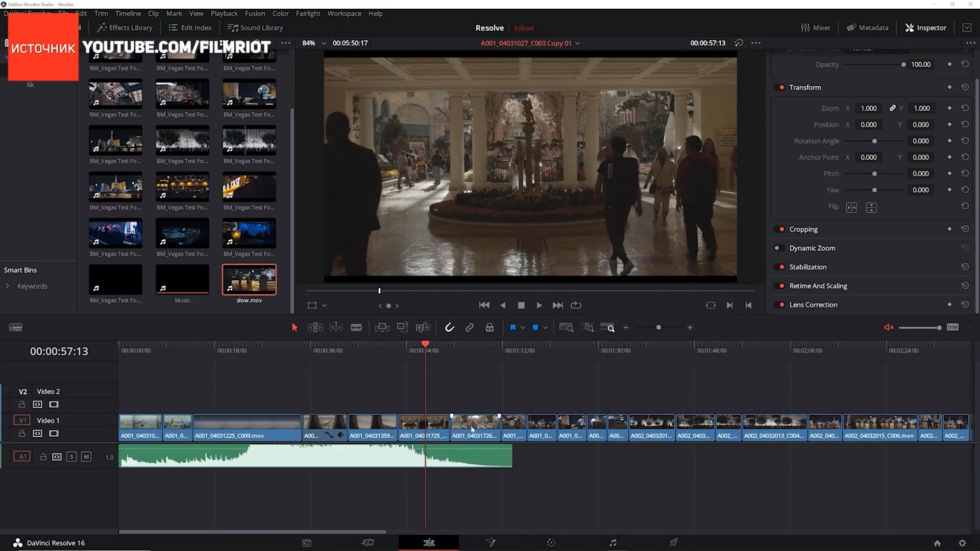Open the Effects Library panel
The image size is (980, 551).
(x=125, y=28)
